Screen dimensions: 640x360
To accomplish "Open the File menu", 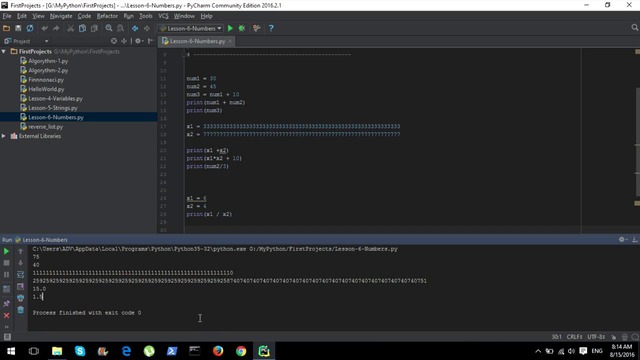I will (7, 16).
